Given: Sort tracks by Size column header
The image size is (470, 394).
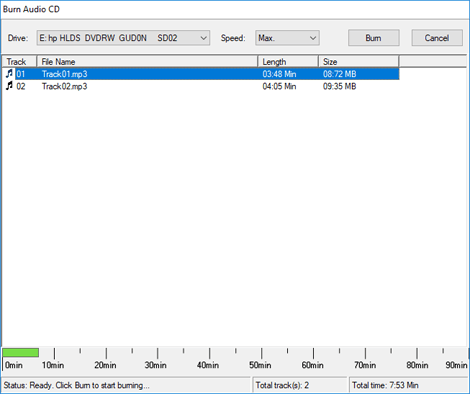Looking at the screenshot, I should pos(359,62).
